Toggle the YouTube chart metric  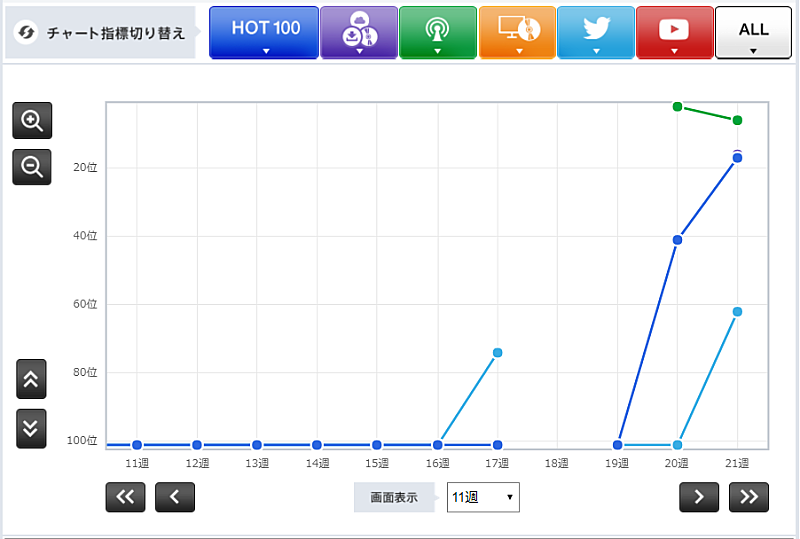674,32
